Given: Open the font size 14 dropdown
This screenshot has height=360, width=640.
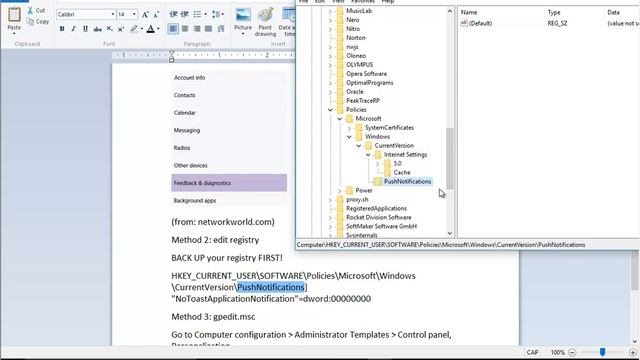Looking at the screenshot, I should pyautogui.click(x=134, y=15).
